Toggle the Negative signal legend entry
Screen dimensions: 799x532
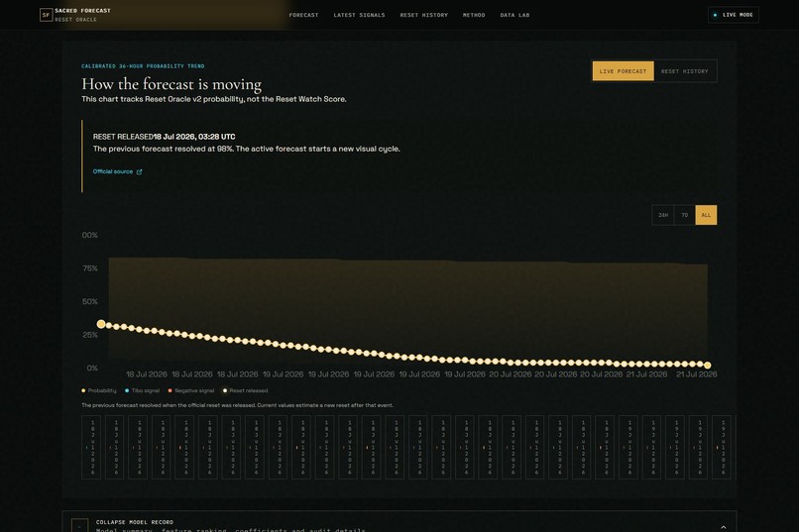(191, 390)
